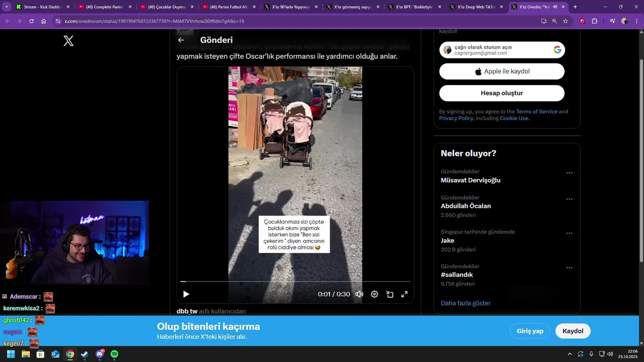
Task: Open more options for Abdullah Öcalan trend
Action: [569, 199]
